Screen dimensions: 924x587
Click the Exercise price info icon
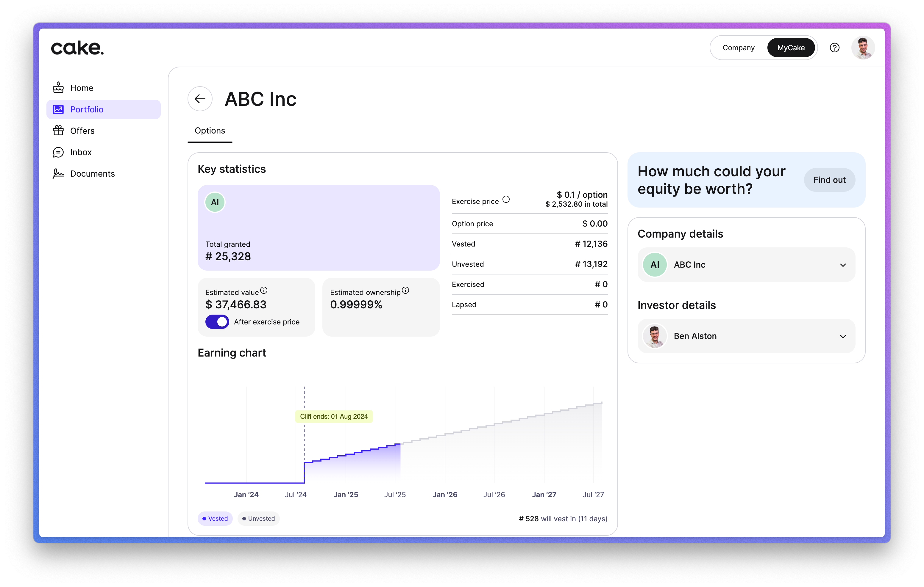pyautogui.click(x=506, y=199)
